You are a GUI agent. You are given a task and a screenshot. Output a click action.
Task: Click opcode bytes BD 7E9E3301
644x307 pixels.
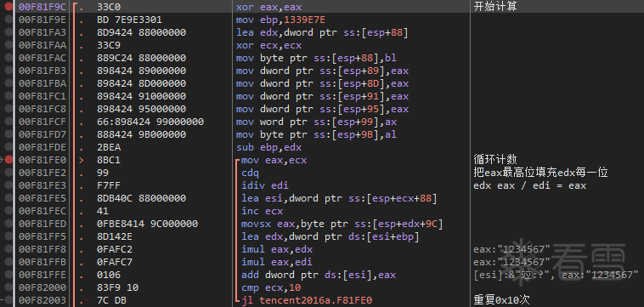(129, 20)
